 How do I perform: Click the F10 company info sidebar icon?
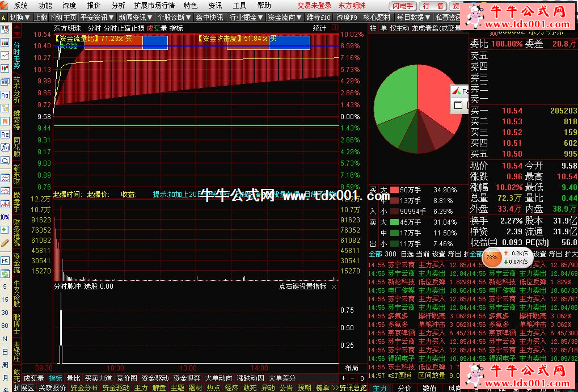click(x=5, y=94)
